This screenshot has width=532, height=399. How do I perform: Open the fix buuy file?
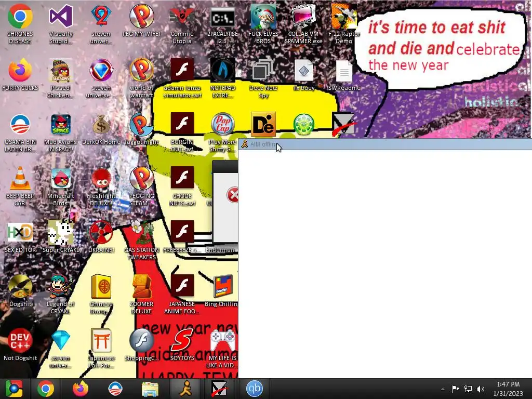303,71
